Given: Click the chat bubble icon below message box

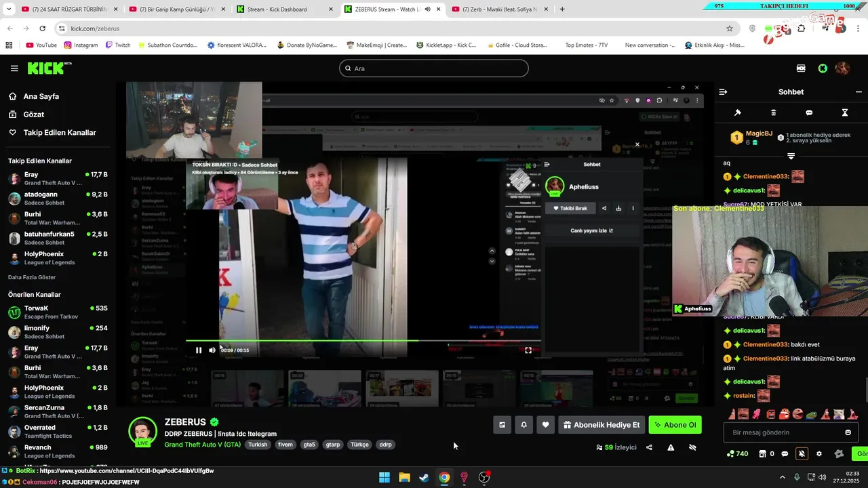Looking at the screenshot, I should [x=785, y=454].
